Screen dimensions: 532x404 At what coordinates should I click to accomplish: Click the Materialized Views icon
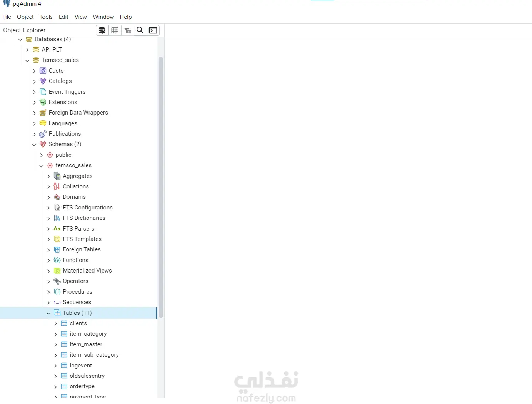(57, 271)
